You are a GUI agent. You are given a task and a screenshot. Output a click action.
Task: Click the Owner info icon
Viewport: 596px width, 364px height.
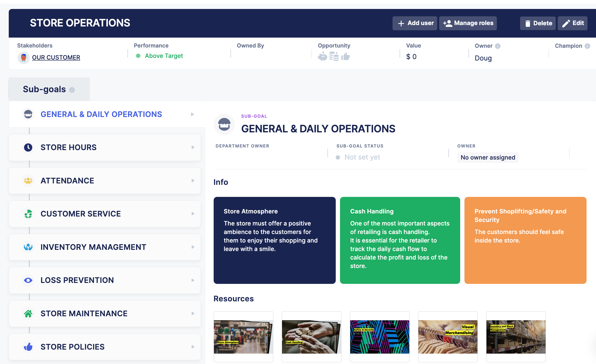(498, 46)
